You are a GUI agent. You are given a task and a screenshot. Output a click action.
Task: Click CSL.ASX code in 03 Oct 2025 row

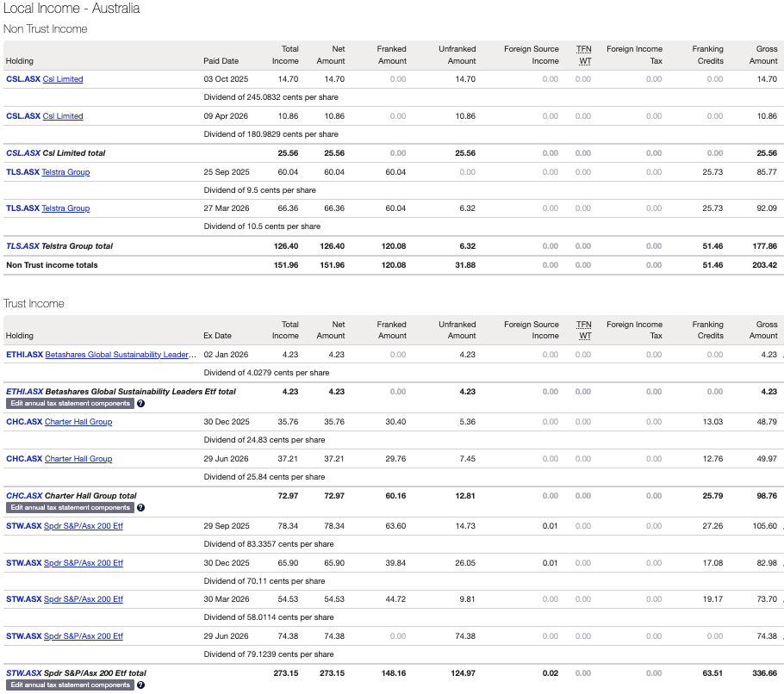23,79
